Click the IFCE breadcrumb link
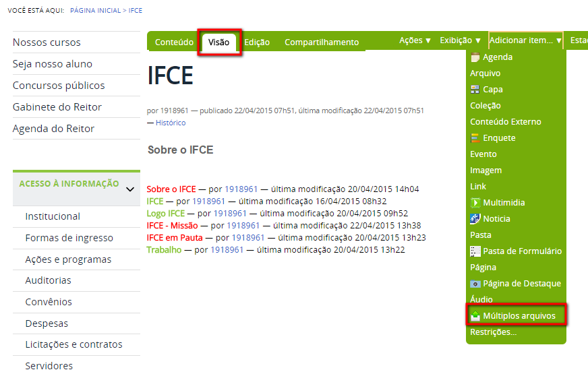Viewport: 588px width, 374px height. [x=136, y=11]
